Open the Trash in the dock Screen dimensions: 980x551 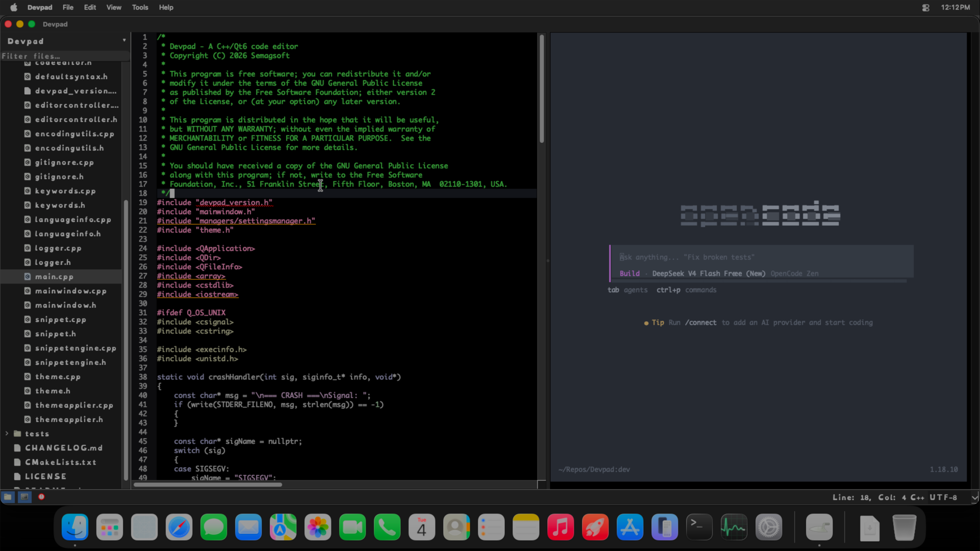[x=905, y=527]
